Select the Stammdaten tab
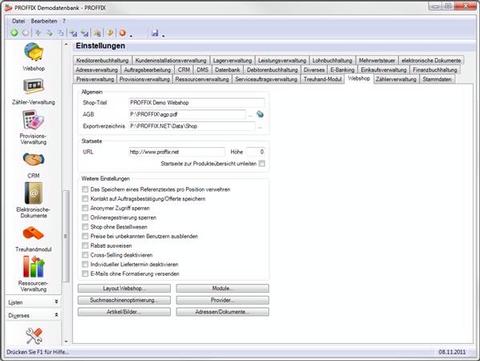Viewport: 480px width, 361px height. click(437, 79)
